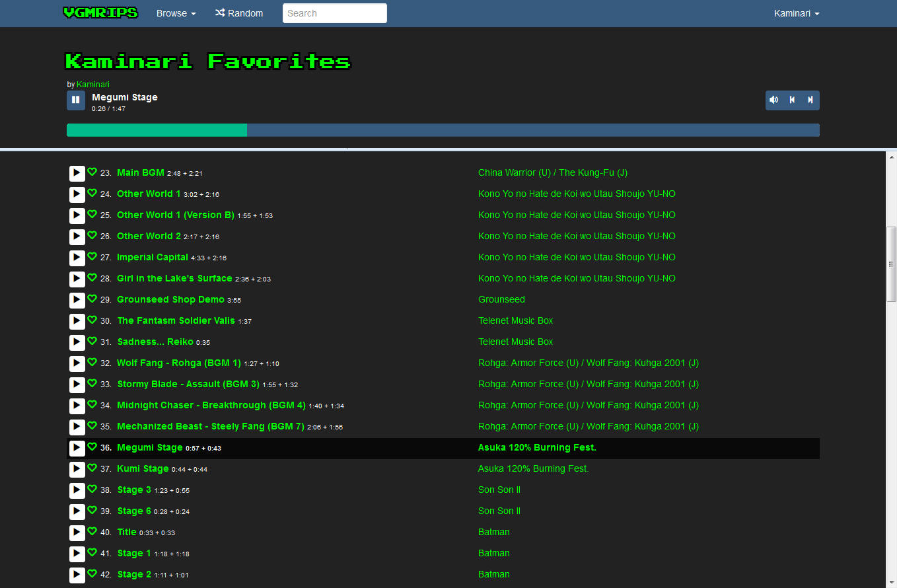897x588 pixels.
Task: Click the Search input field
Action: [x=334, y=13]
